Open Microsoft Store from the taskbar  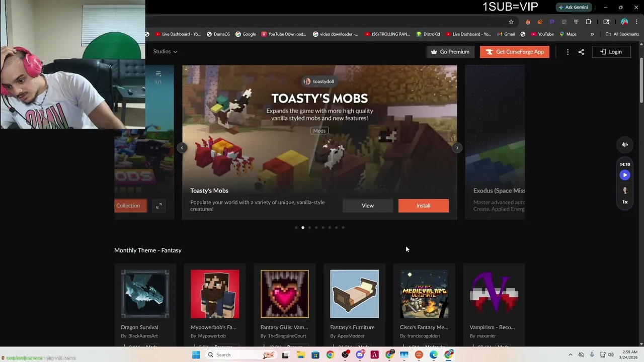315,355
